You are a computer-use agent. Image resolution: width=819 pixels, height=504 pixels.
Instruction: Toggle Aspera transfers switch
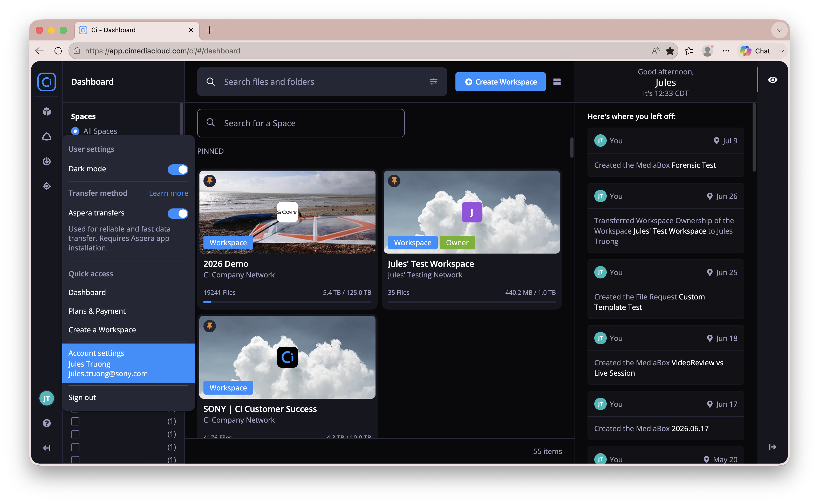[x=178, y=213]
